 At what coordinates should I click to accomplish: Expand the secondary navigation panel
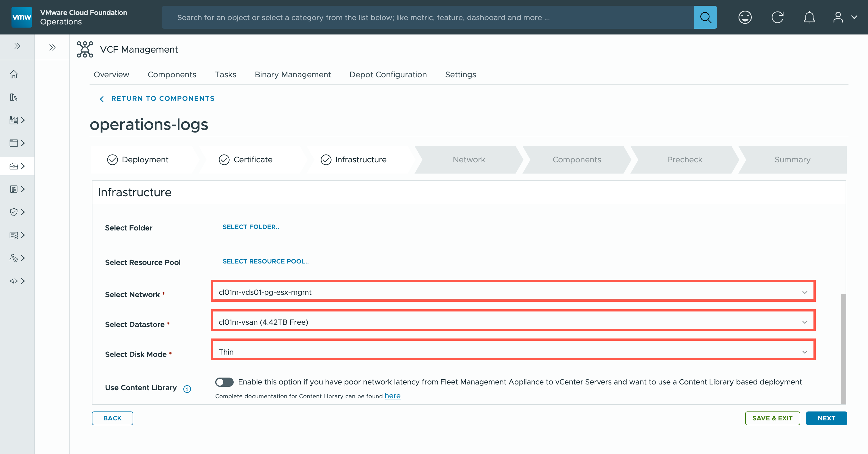[52, 47]
